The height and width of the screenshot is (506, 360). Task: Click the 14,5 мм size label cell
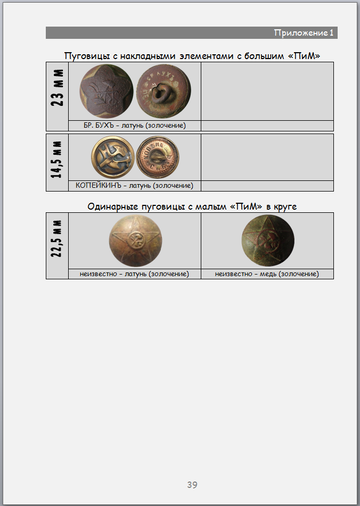(x=57, y=163)
